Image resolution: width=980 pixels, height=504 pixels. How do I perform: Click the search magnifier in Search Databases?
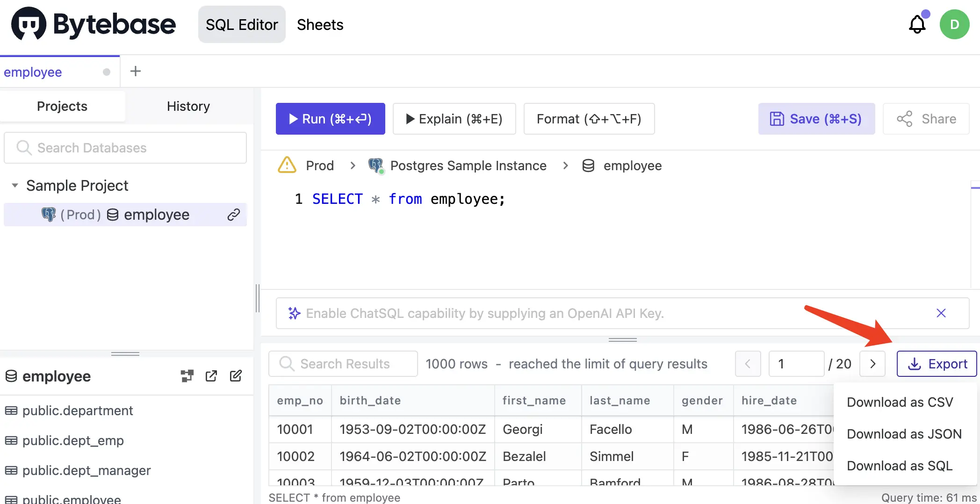click(24, 148)
